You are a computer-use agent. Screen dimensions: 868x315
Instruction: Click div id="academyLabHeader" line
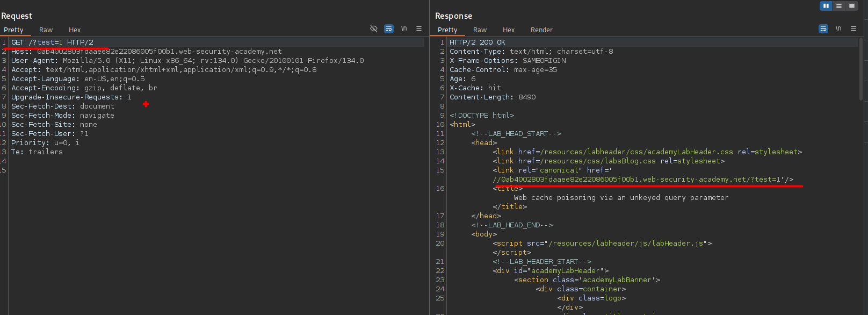coord(551,271)
